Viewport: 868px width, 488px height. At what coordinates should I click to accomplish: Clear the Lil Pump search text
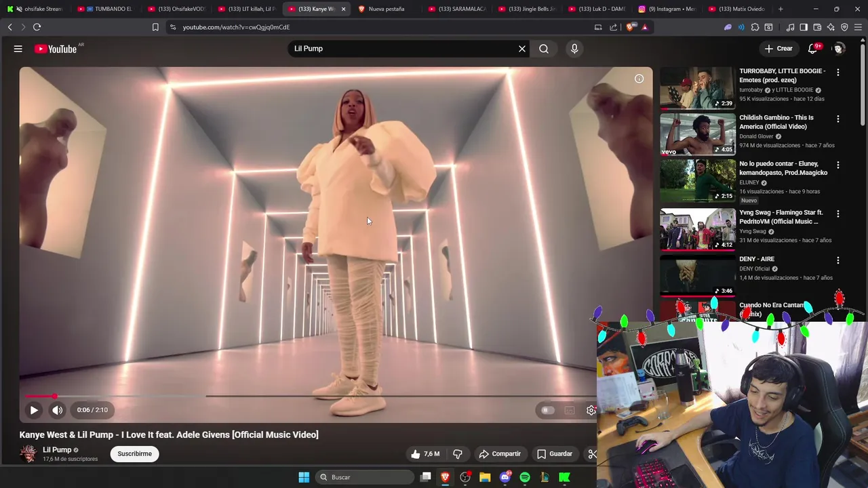pos(522,49)
